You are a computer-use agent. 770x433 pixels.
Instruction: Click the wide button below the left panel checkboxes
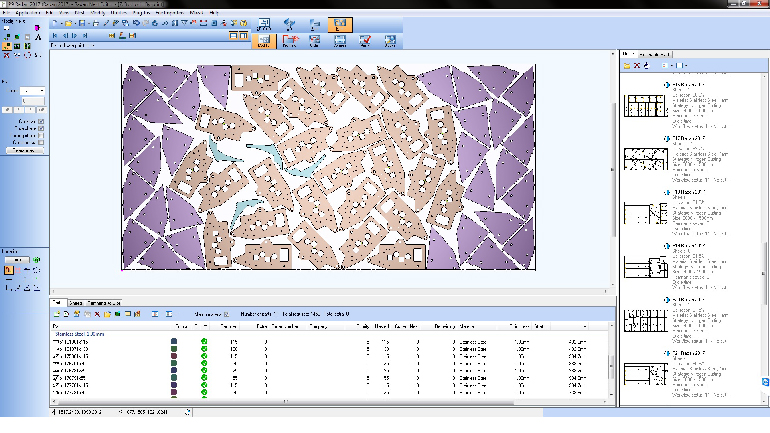tap(24, 150)
